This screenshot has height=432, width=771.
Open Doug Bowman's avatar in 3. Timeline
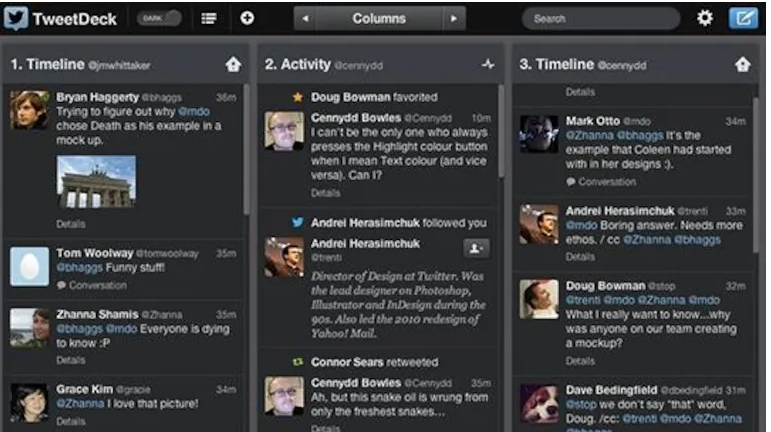pos(539,299)
